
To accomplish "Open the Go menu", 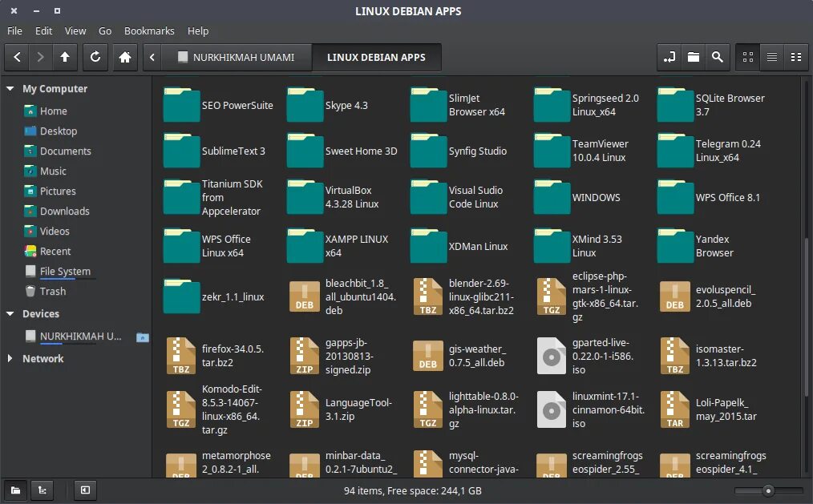I will (x=105, y=31).
